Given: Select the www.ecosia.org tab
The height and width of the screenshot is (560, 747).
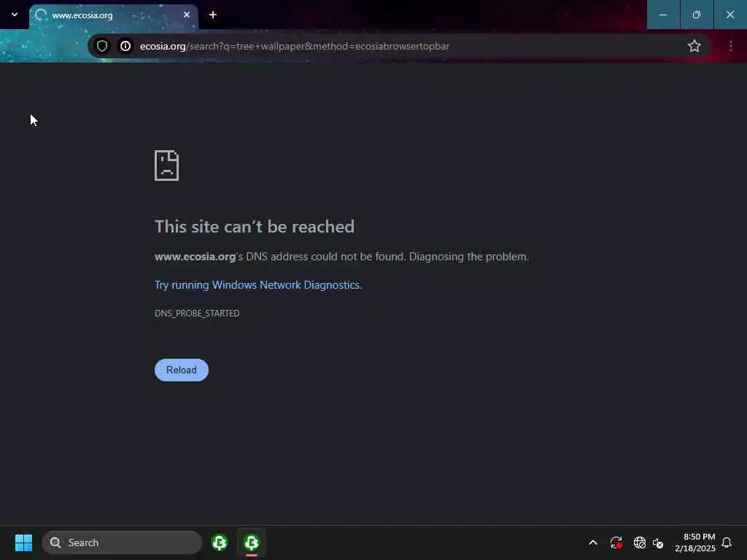Looking at the screenshot, I should pyautogui.click(x=113, y=16).
